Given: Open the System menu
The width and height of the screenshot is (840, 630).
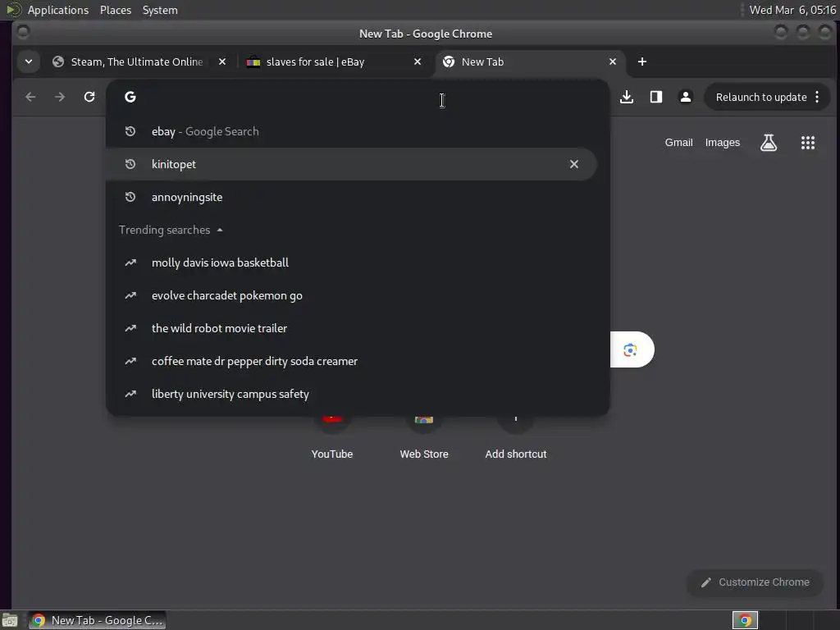Looking at the screenshot, I should [x=160, y=10].
